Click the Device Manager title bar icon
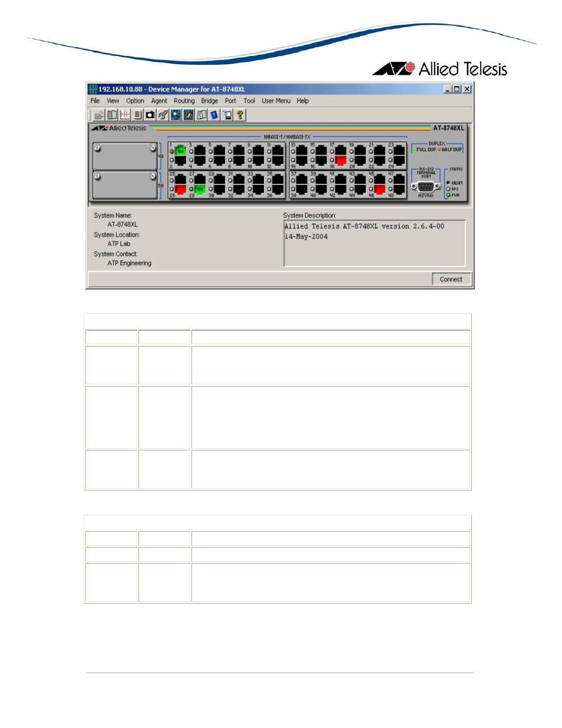This screenshot has height=728, width=562. click(92, 89)
